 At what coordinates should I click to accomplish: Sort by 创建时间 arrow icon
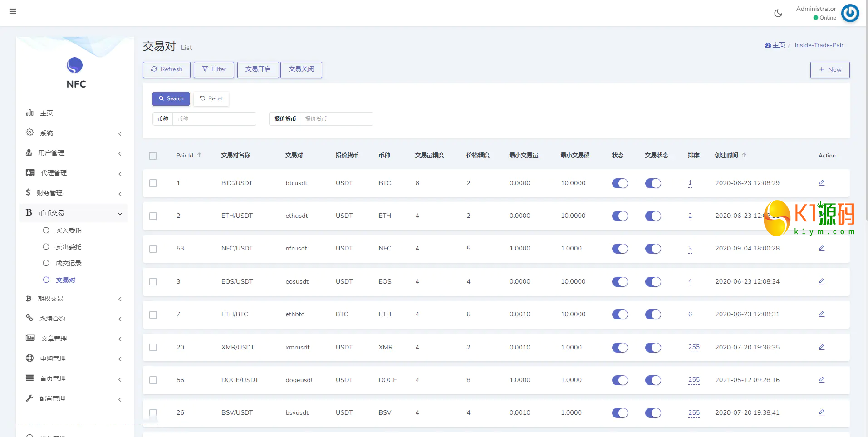744,155
